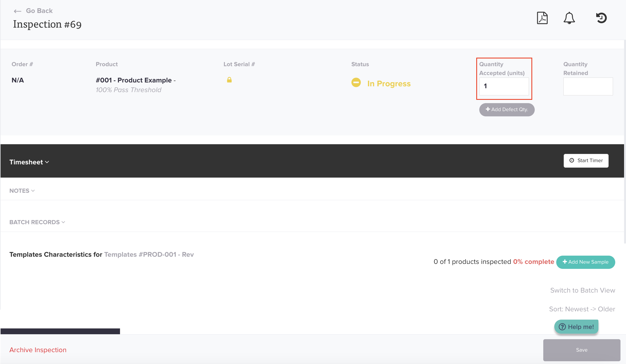Expand the NOTES section
Viewport: 626px width, 364px height.
click(x=22, y=191)
